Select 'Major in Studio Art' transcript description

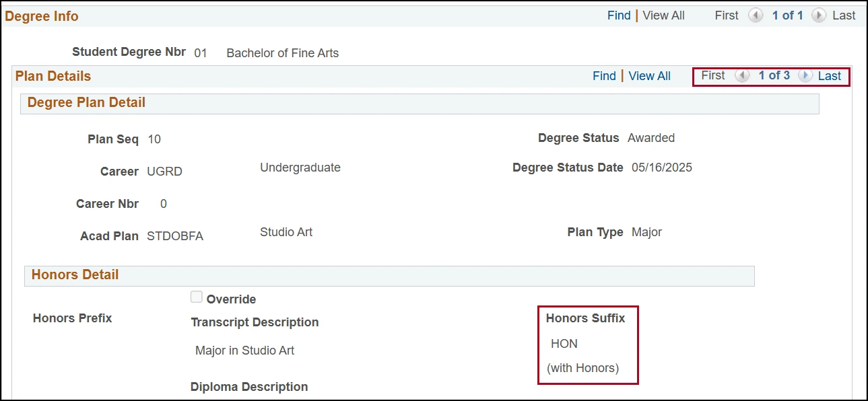(244, 351)
